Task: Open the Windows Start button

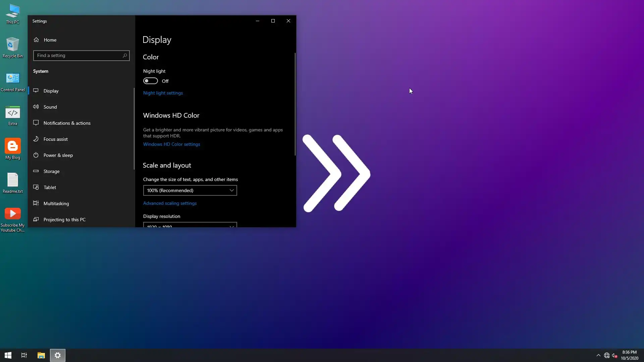Action: tap(8, 355)
